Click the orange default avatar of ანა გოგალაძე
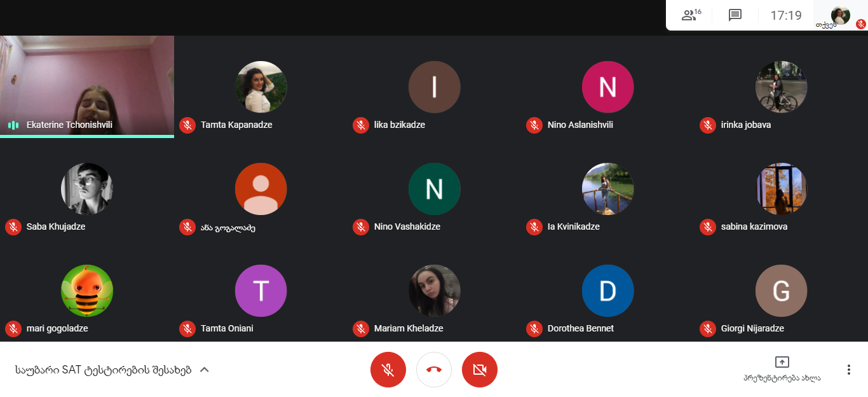 [261, 189]
